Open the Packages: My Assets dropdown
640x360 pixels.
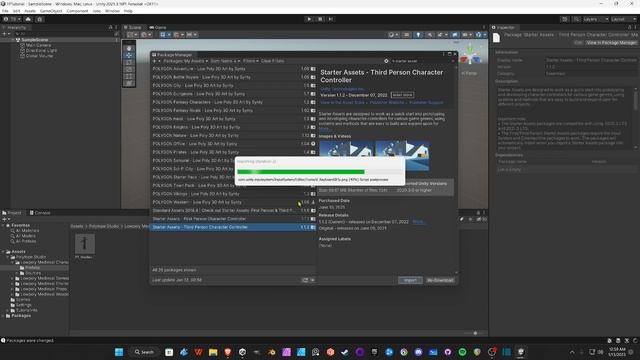pyautogui.click(x=185, y=61)
